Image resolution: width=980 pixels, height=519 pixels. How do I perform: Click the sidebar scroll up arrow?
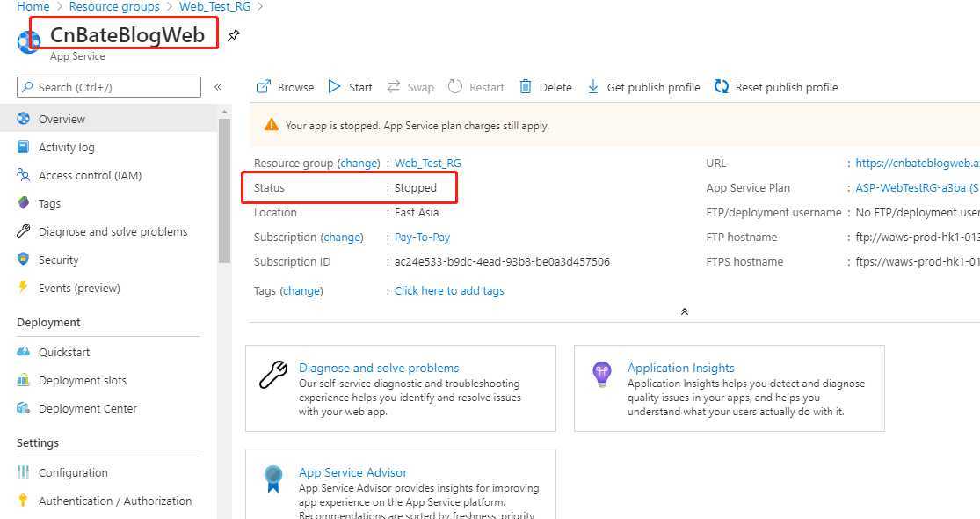[x=224, y=112]
